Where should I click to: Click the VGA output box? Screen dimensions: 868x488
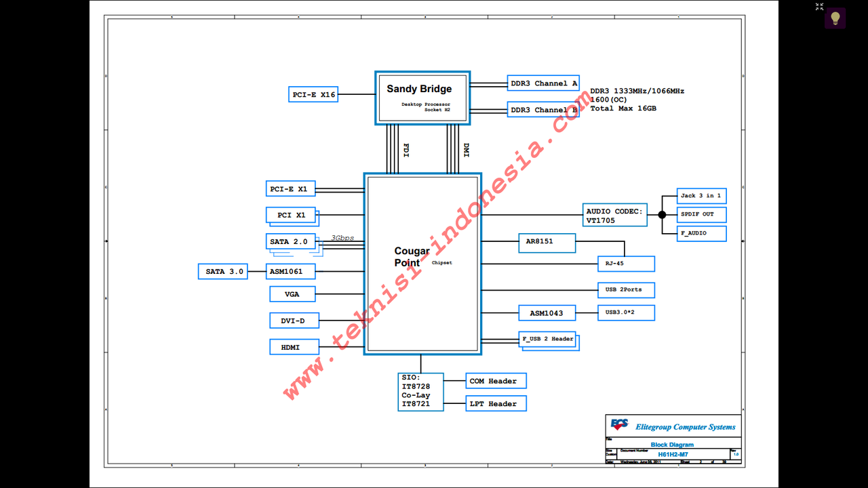292,294
